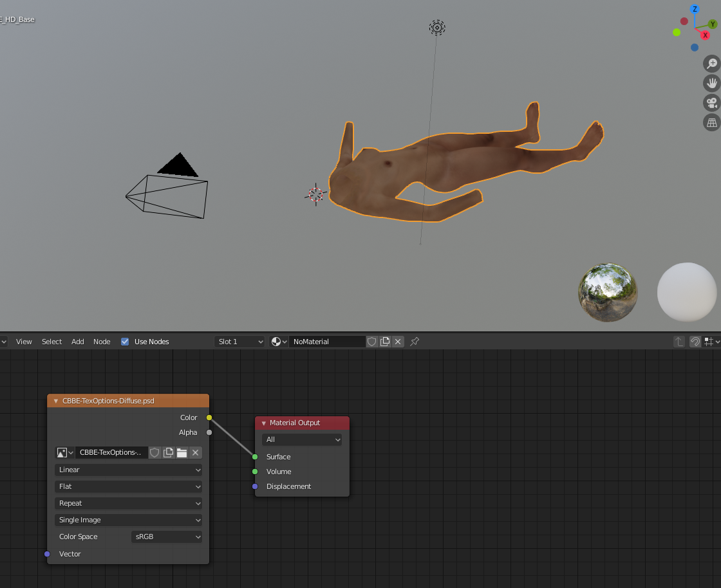Click the NoMaterial name field
This screenshot has width=721, height=588.
click(x=327, y=342)
